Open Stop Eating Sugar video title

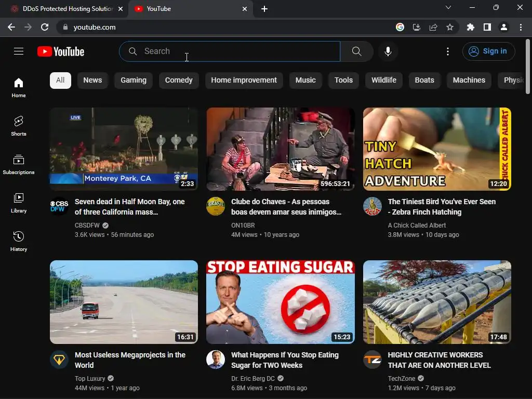pos(285,360)
